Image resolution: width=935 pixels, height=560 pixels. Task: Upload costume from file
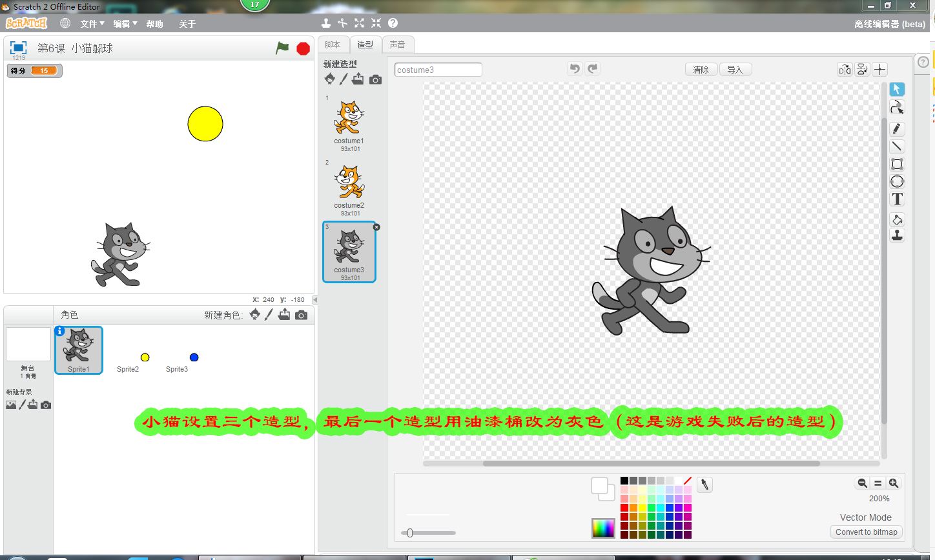coord(358,79)
